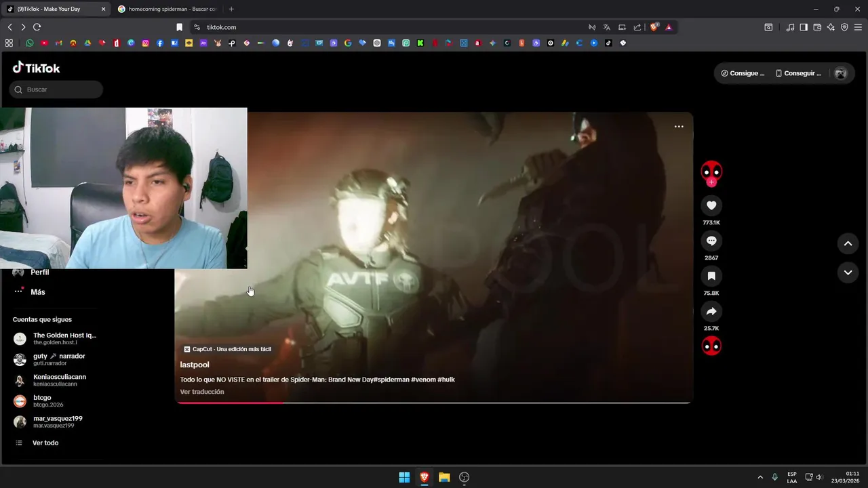The width and height of the screenshot is (868, 488).
Task: Open a new browser tab
Action: coord(231,9)
